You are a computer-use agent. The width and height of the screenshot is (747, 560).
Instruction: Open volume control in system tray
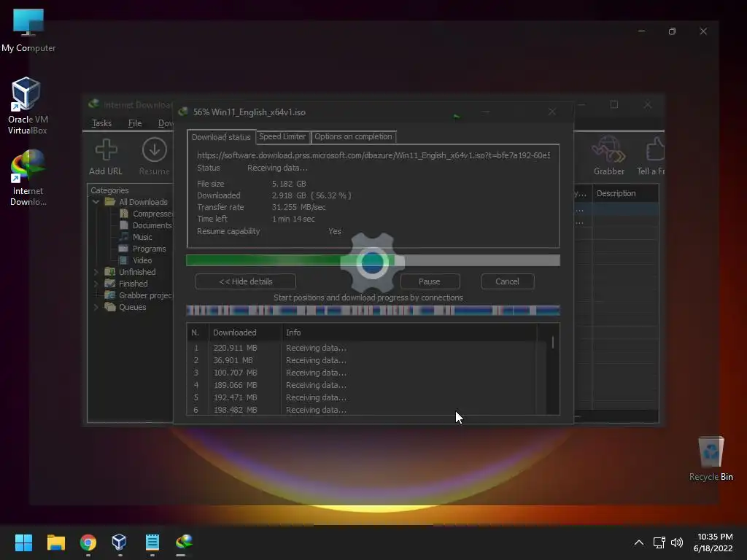(677, 542)
